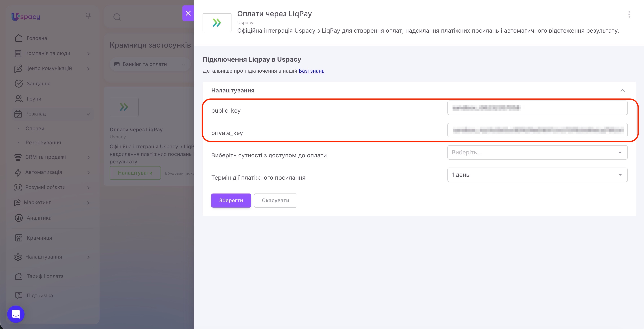Open the Компанія та люди menu item
The height and width of the screenshot is (329, 644).
tap(47, 53)
